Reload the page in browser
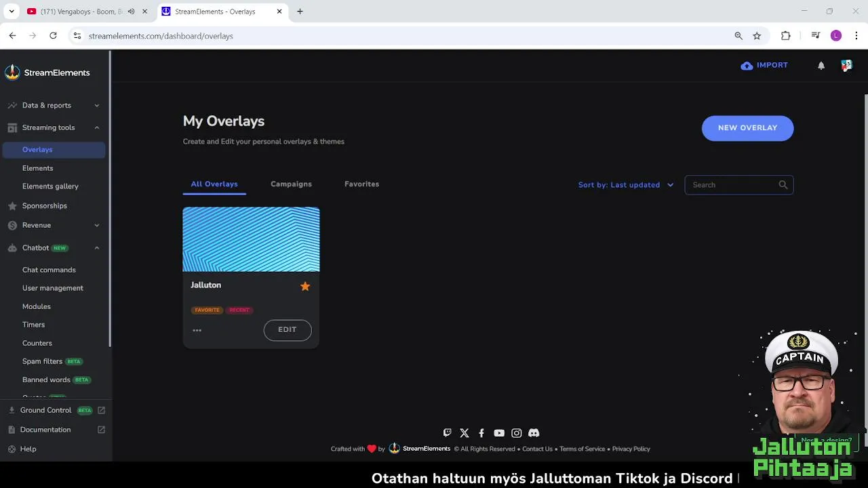The image size is (868, 488). [53, 36]
